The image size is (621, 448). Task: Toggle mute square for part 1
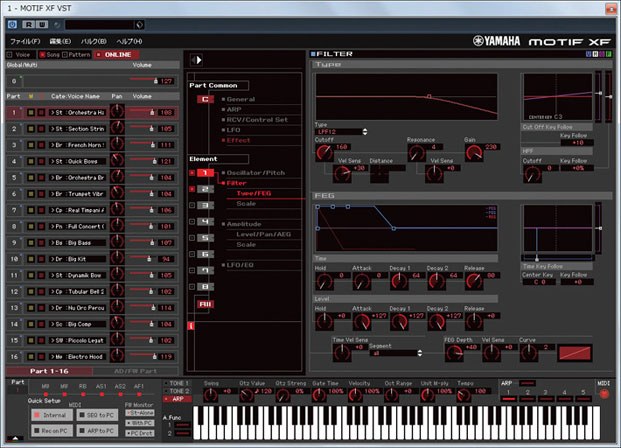[x=31, y=112]
